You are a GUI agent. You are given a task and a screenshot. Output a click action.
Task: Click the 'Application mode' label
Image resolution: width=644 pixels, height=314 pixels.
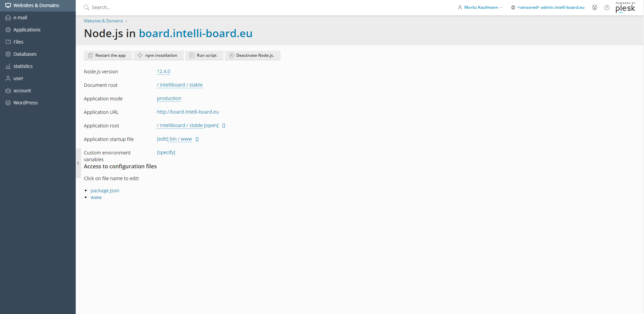103,99
